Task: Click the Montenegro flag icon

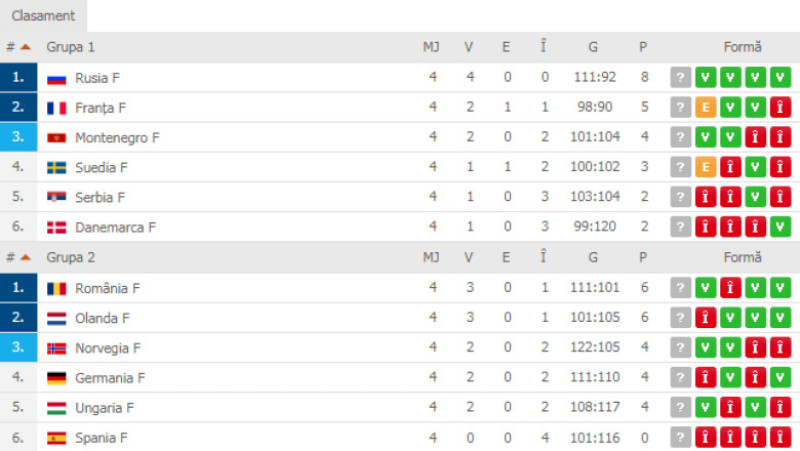Action: coord(56,138)
